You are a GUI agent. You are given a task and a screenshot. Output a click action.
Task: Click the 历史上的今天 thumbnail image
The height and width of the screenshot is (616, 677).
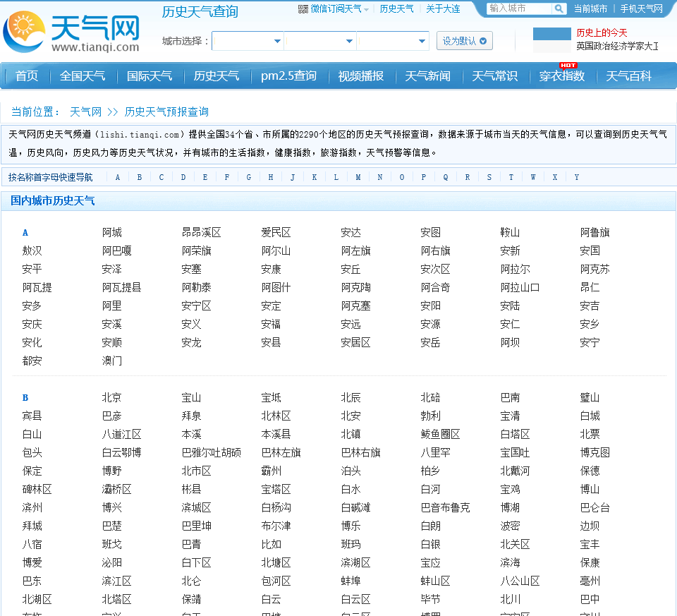coord(551,40)
